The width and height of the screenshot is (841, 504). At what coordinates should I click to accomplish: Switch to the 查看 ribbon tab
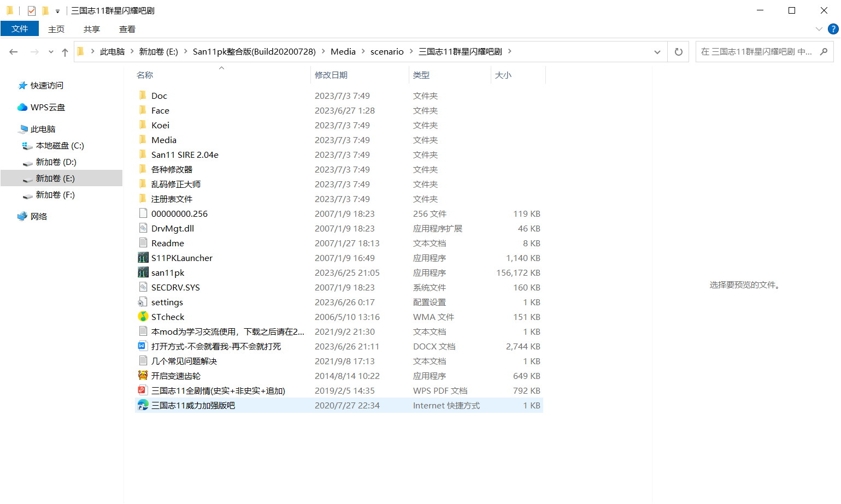tap(127, 29)
